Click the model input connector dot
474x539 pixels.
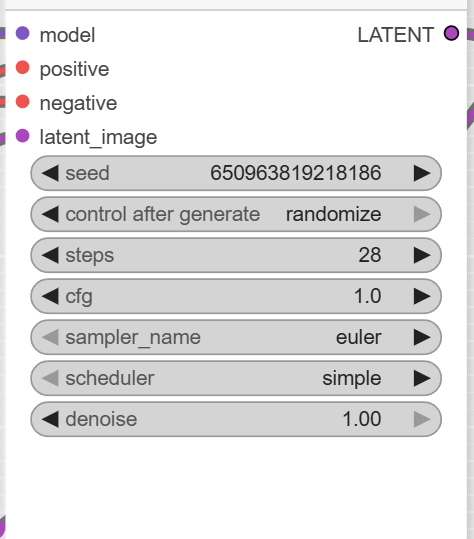23,33
